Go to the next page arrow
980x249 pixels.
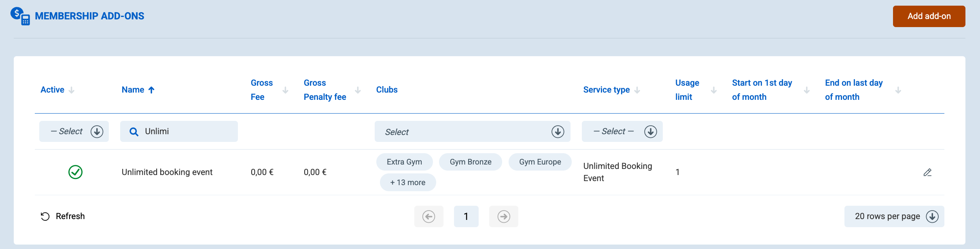point(504,216)
